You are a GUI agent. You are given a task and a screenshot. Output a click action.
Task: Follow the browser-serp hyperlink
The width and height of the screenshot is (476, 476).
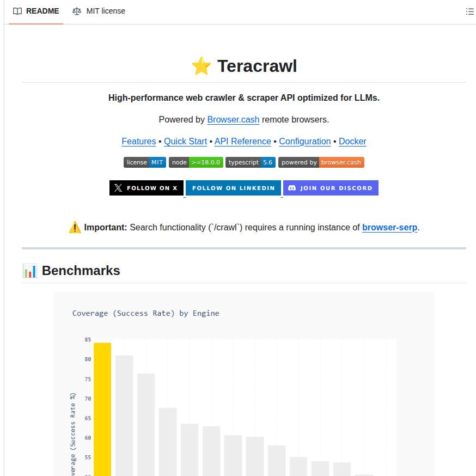pos(389,228)
